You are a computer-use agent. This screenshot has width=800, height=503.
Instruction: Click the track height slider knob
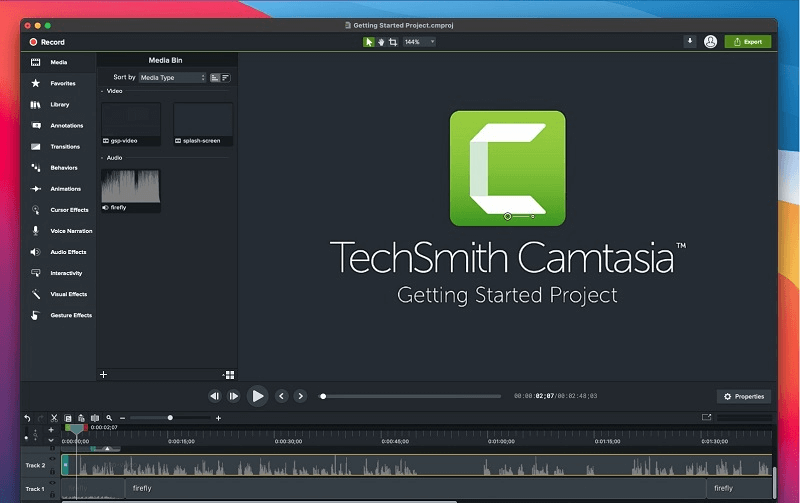[x=26, y=438]
